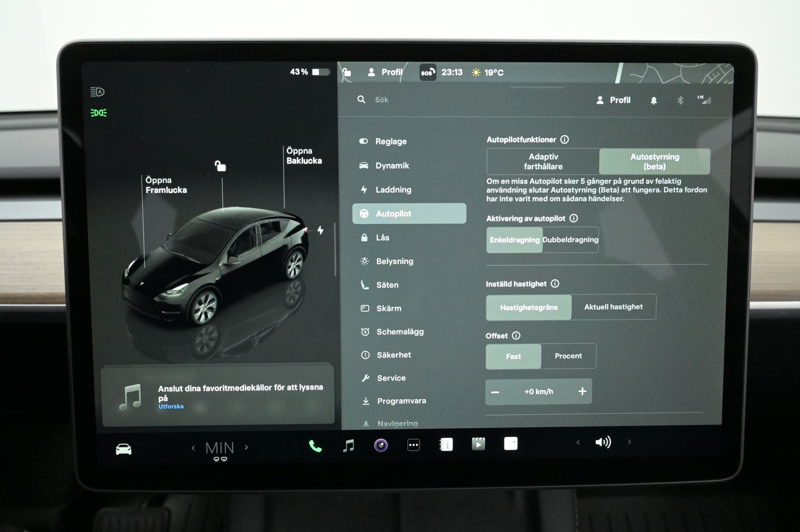Open the owner's manual icon
Viewport: 800px width, 532px height.
coord(446,444)
